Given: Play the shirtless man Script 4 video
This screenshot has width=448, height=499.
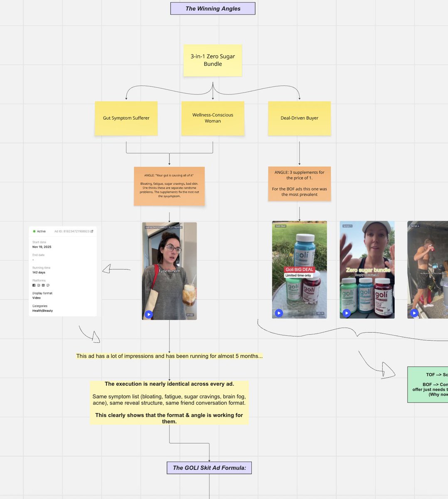Looking at the screenshot, I should (414, 313).
